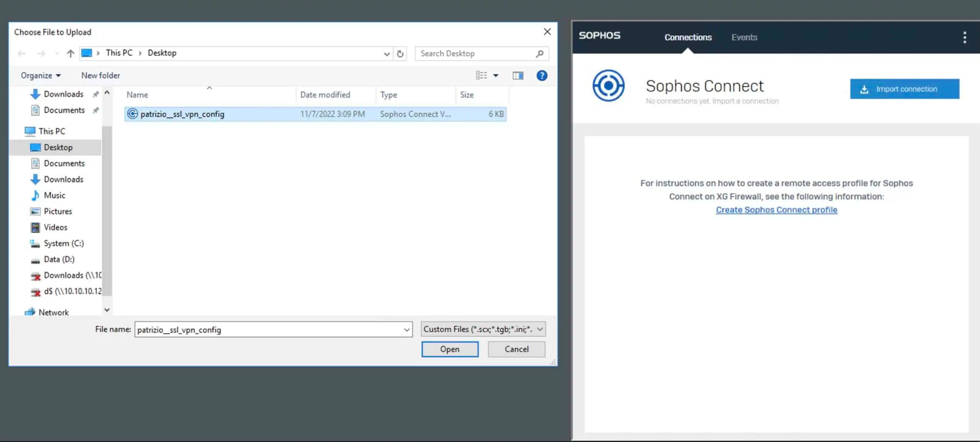Create a New folder

point(100,75)
